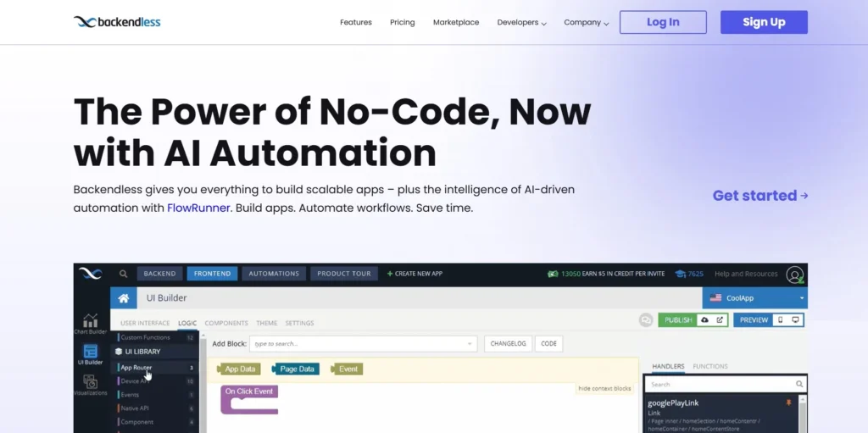
Task: Click the orange pin icon on googlePlayLink
Action: [x=789, y=403]
